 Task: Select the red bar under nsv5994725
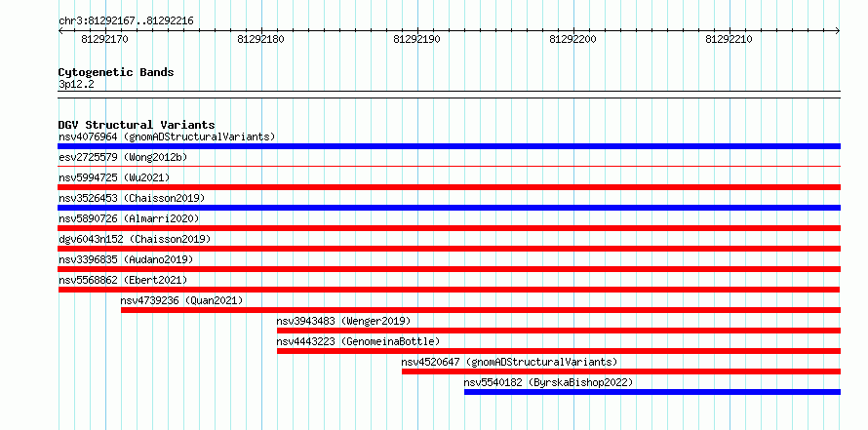(449, 187)
